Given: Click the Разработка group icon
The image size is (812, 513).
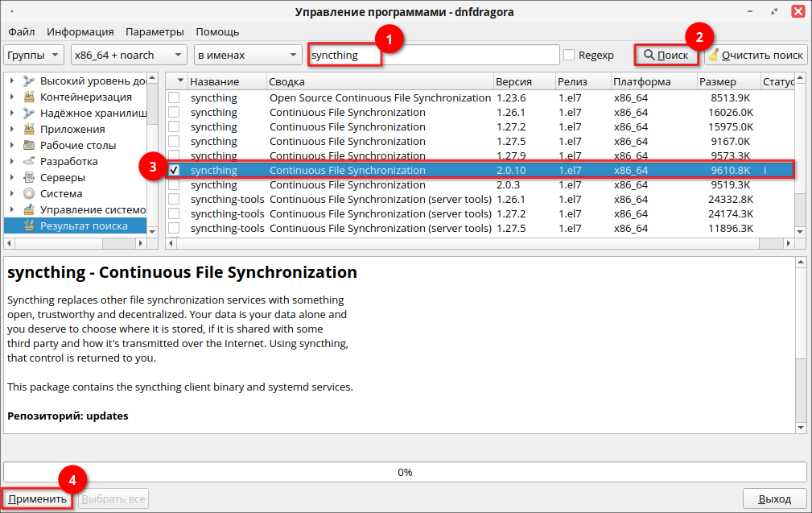Looking at the screenshot, I should click(x=30, y=161).
